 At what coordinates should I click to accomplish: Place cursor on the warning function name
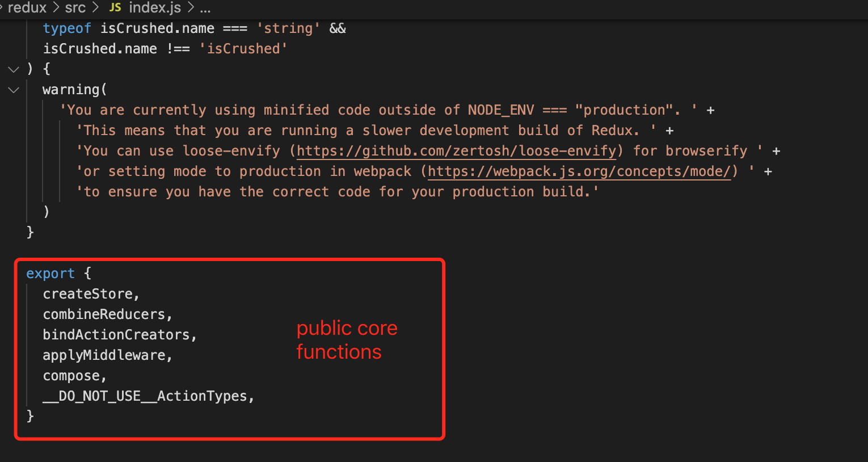click(71, 90)
